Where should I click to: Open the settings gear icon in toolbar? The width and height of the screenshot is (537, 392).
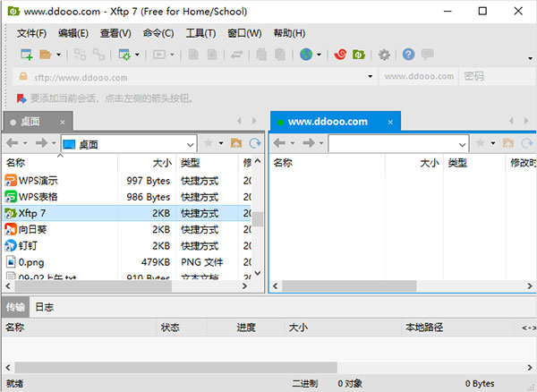(384, 55)
